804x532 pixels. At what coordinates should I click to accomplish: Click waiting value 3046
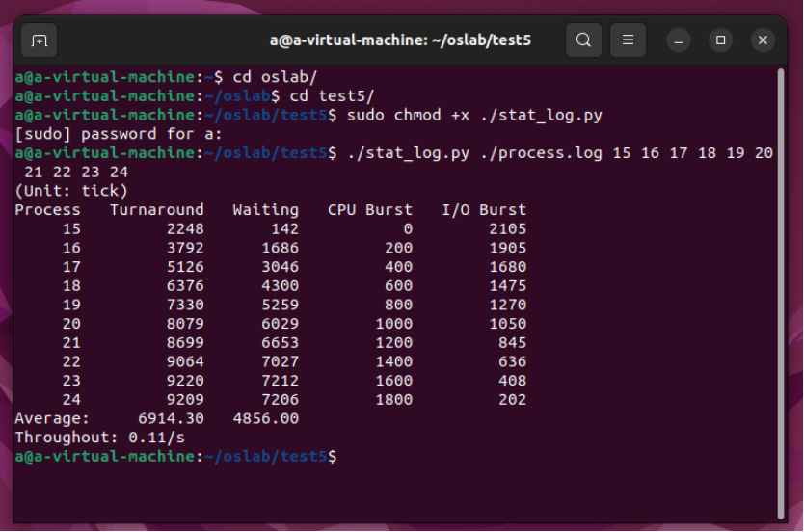click(280, 267)
